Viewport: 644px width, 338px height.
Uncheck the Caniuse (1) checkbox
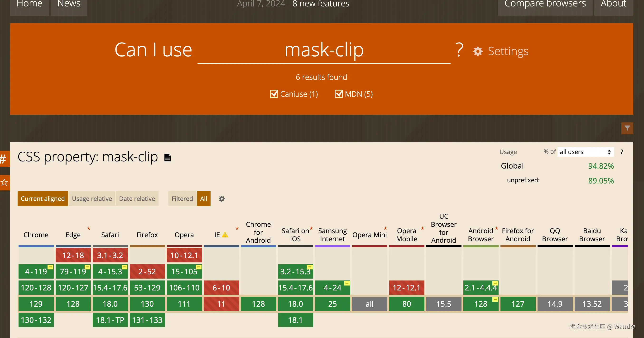point(274,94)
